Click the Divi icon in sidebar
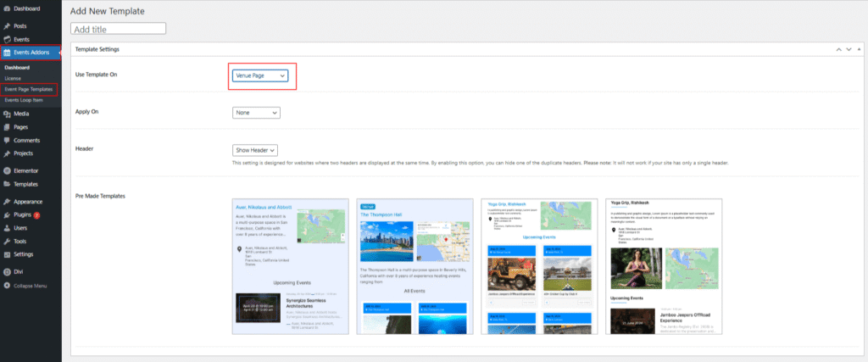The height and width of the screenshot is (362, 868). click(7, 272)
